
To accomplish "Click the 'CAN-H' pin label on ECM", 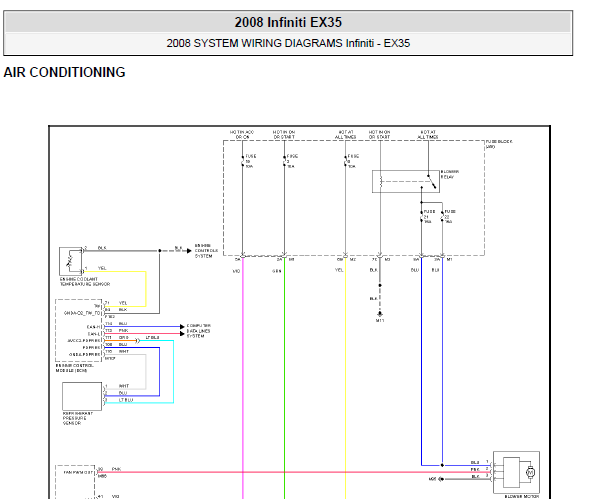I will 93,327.
